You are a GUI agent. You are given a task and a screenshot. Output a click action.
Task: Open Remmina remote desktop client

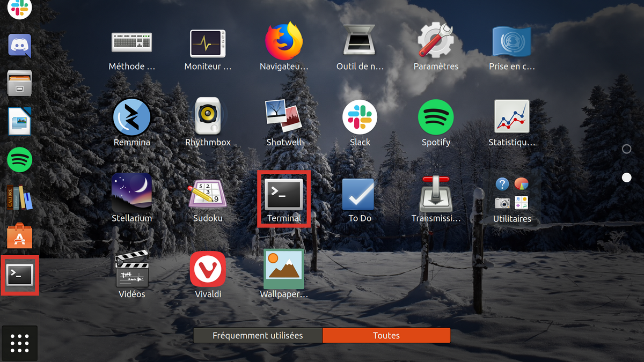(132, 118)
